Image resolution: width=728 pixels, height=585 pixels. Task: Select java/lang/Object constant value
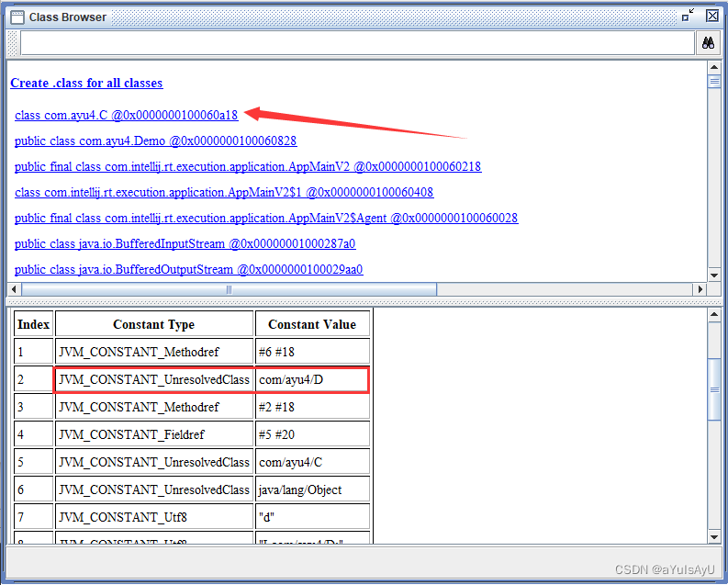pos(312,489)
